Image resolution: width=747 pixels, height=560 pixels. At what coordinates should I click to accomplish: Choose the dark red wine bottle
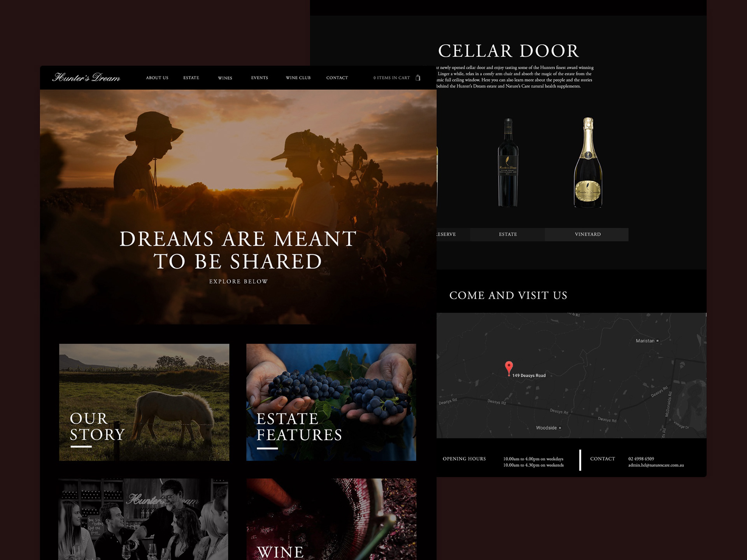[508, 163]
